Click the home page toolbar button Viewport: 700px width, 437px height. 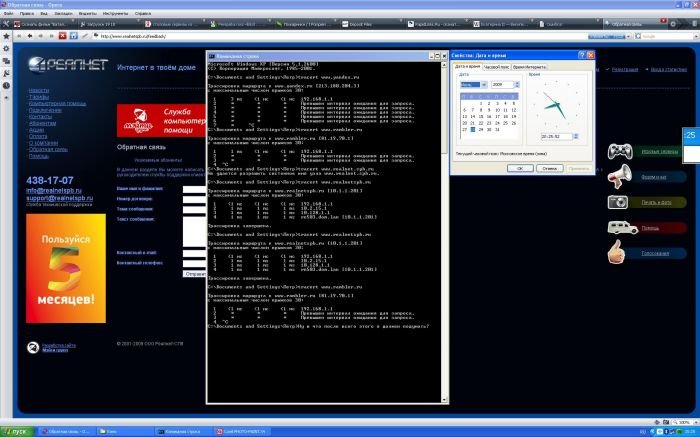point(77,35)
